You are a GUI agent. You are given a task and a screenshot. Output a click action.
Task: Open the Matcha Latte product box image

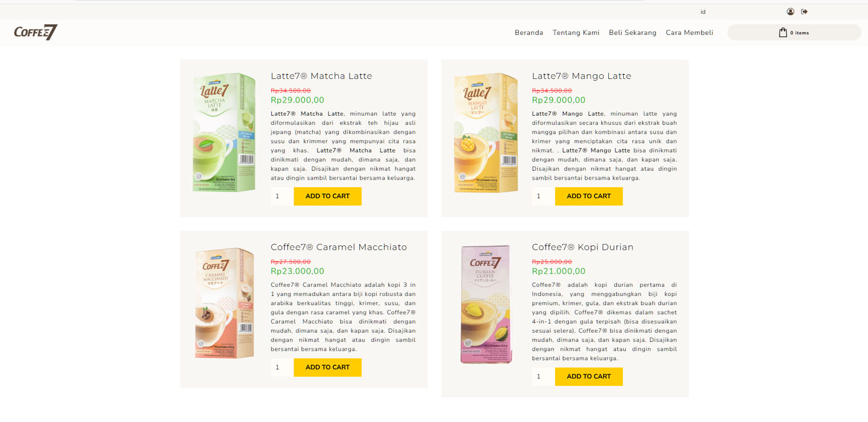click(224, 132)
